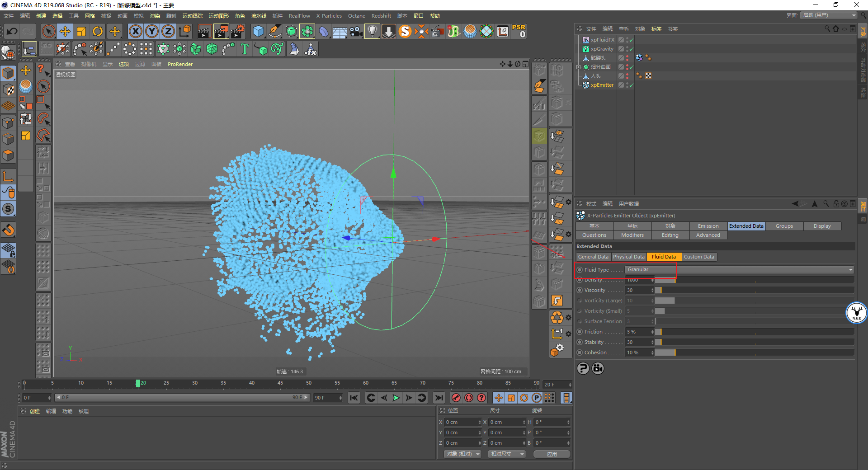Image resolution: width=868 pixels, height=470 pixels.
Task: Click the position X input field
Action: 463,422
